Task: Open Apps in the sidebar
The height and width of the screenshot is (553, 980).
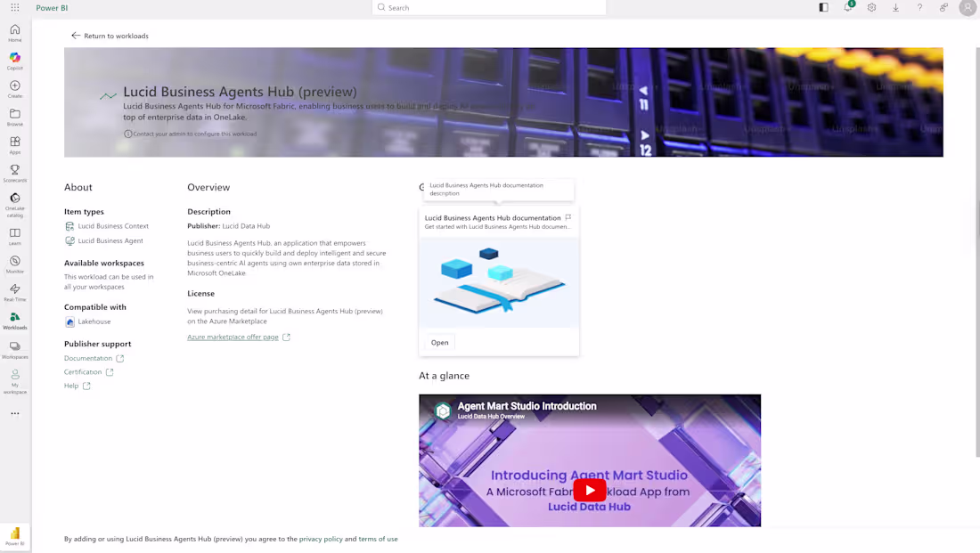Action: (15, 145)
